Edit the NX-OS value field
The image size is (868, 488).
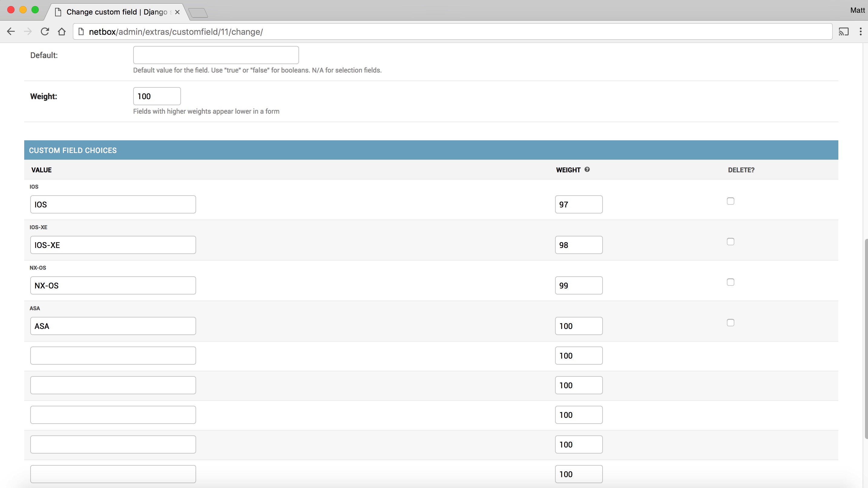(x=113, y=285)
